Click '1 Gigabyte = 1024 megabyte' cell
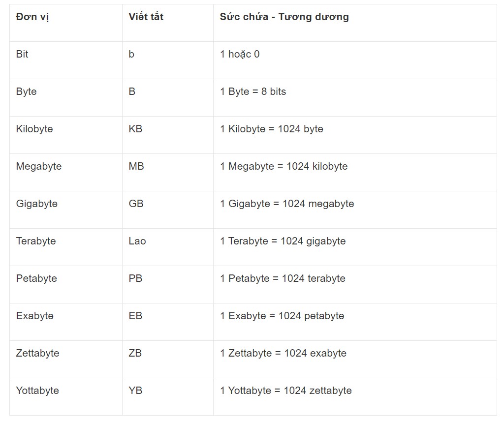Screen dimensions: 504x422 tap(287, 204)
